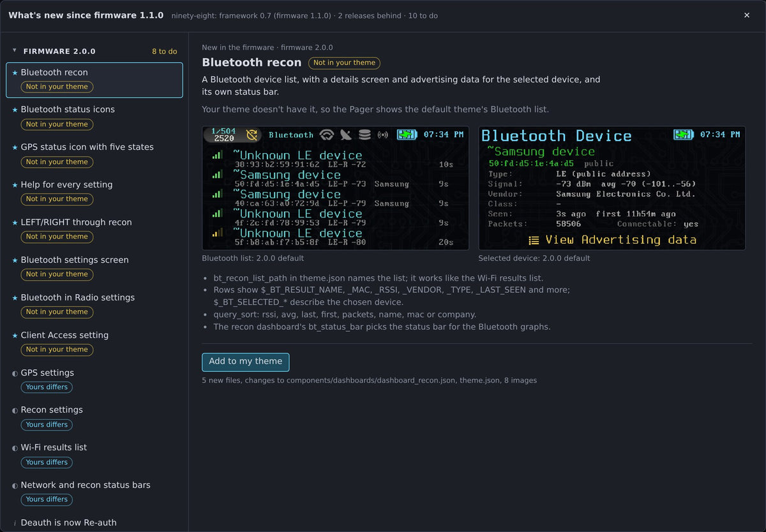Click the half-circle icon beside Network and recon status bars

coord(15,485)
